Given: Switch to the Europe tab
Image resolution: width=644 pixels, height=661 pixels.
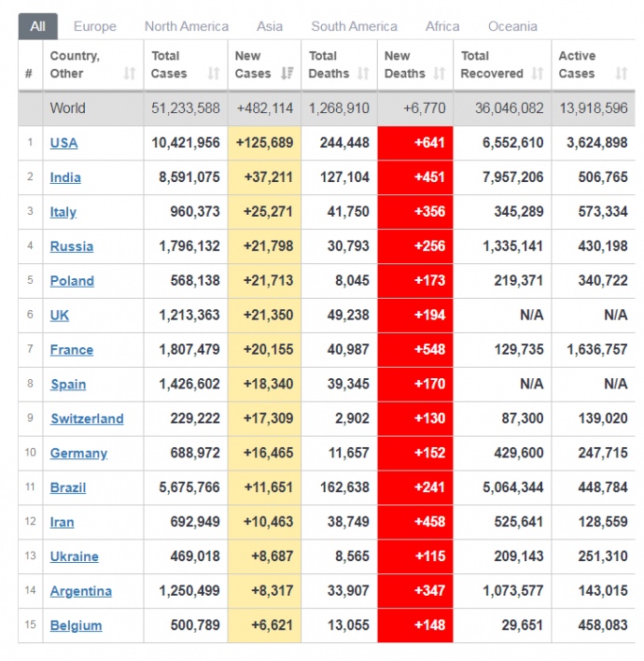Looking at the screenshot, I should (95, 26).
